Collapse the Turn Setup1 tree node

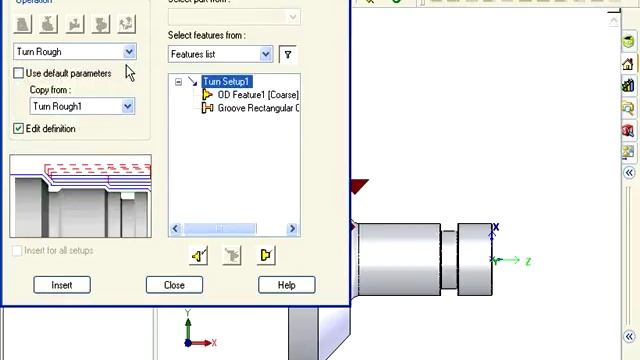point(178,82)
